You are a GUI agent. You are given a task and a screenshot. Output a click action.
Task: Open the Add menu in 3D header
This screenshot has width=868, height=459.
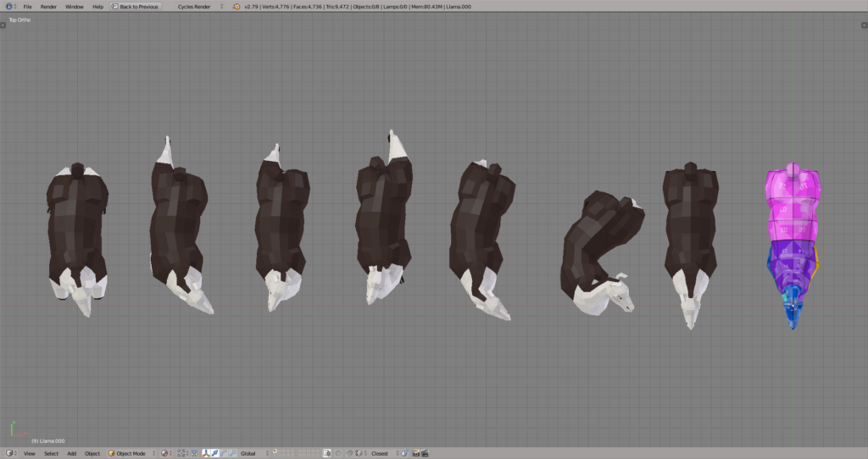[71, 453]
